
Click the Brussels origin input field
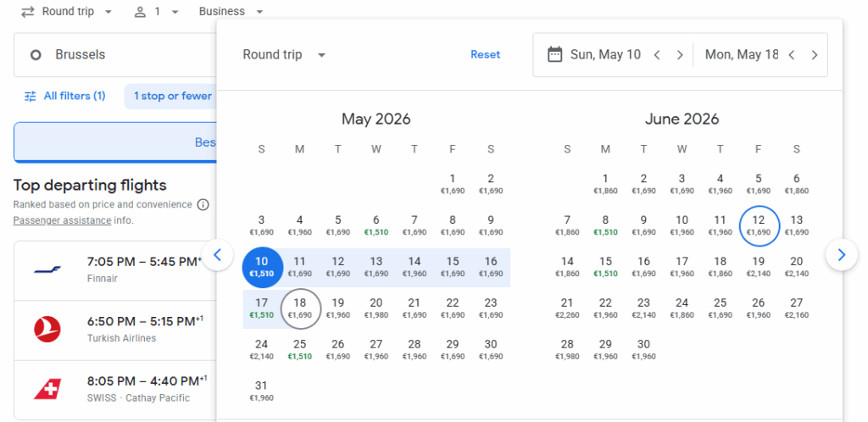click(114, 55)
